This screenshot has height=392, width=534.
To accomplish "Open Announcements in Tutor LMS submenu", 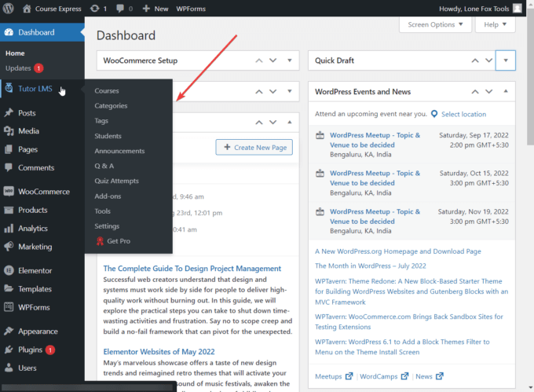I will 119,151.
